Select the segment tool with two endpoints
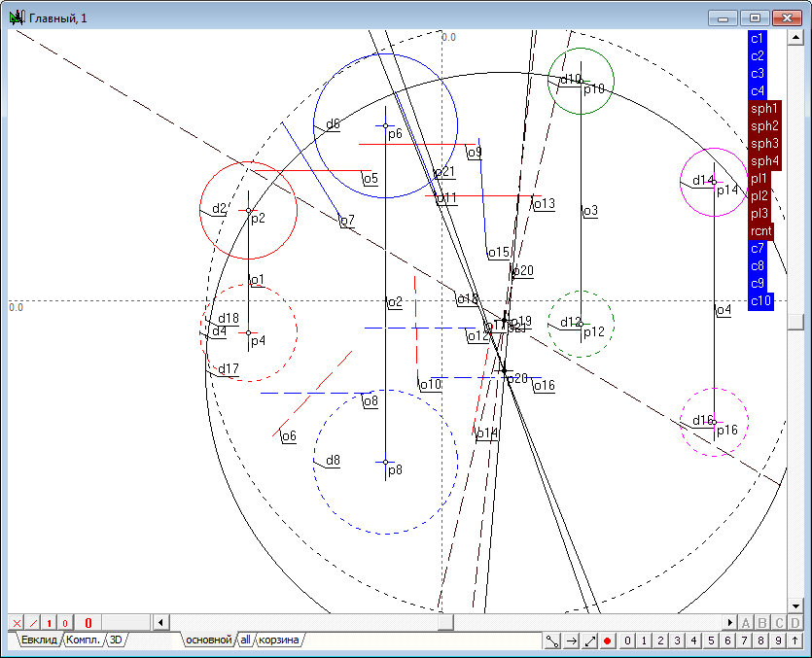 (552, 641)
